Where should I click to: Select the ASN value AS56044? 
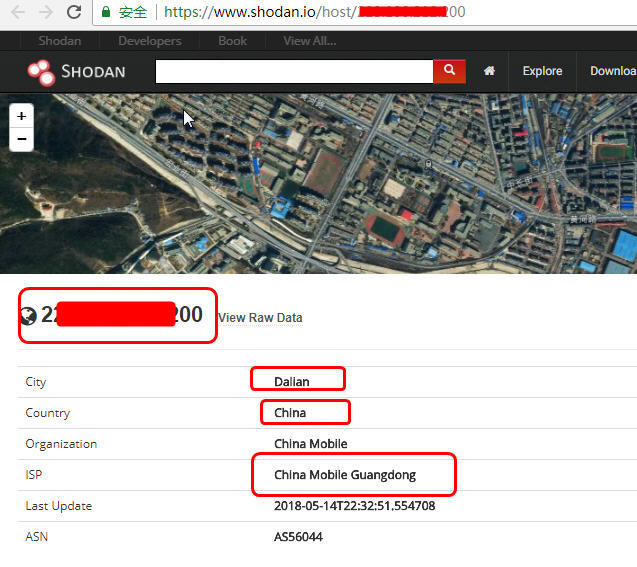tap(298, 537)
